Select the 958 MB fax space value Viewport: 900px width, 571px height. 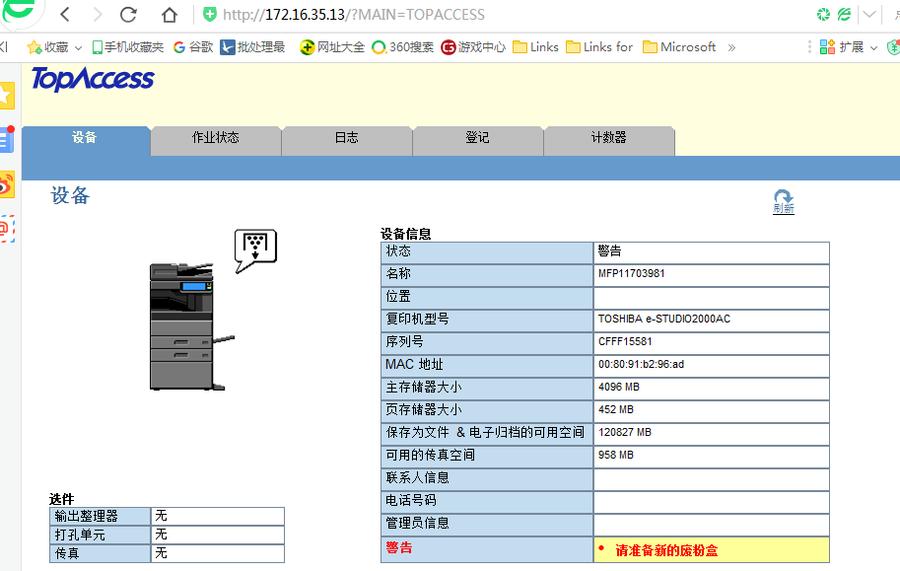pos(616,455)
